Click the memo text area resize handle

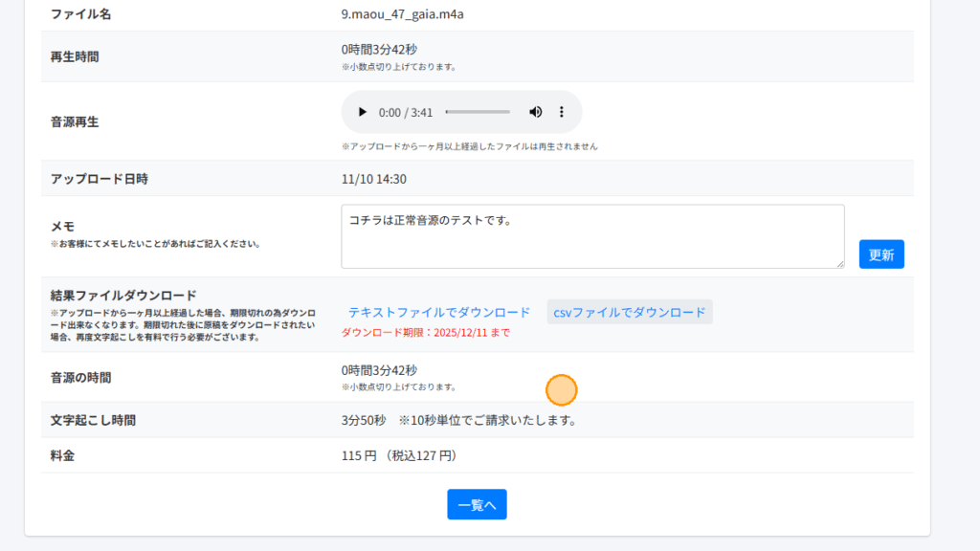pos(839,263)
